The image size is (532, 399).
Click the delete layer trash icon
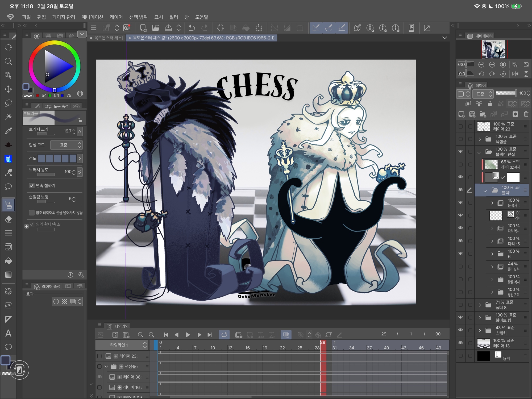point(526,114)
